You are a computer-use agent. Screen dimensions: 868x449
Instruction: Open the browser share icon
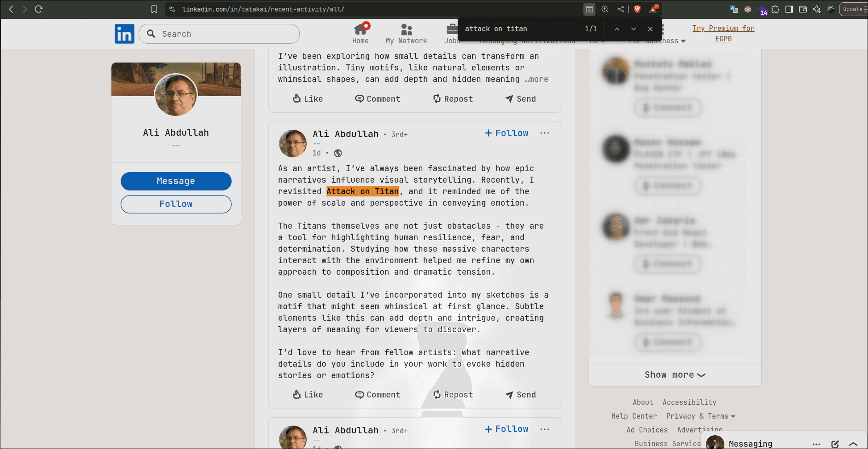click(x=620, y=9)
